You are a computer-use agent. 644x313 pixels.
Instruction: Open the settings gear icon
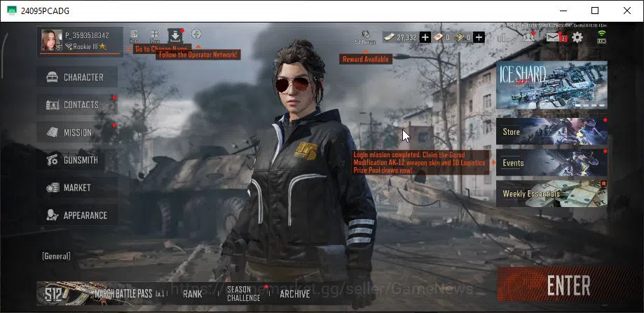point(577,37)
